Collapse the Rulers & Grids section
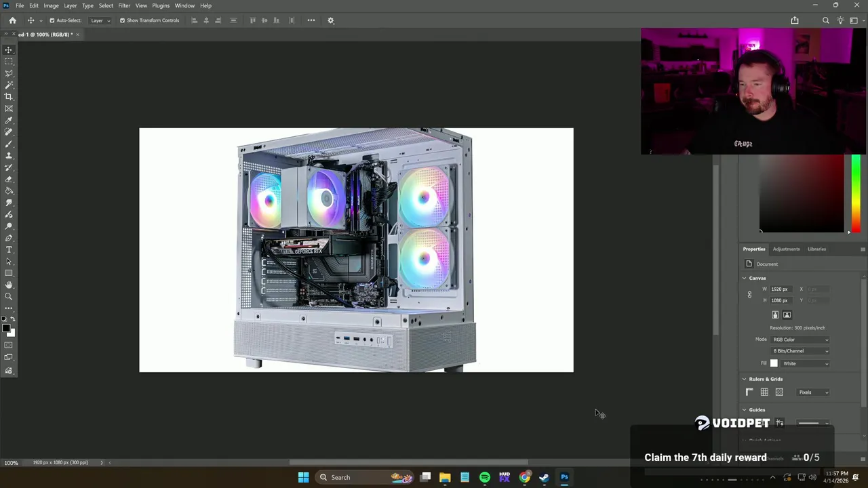The width and height of the screenshot is (868, 488). click(x=744, y=380)
